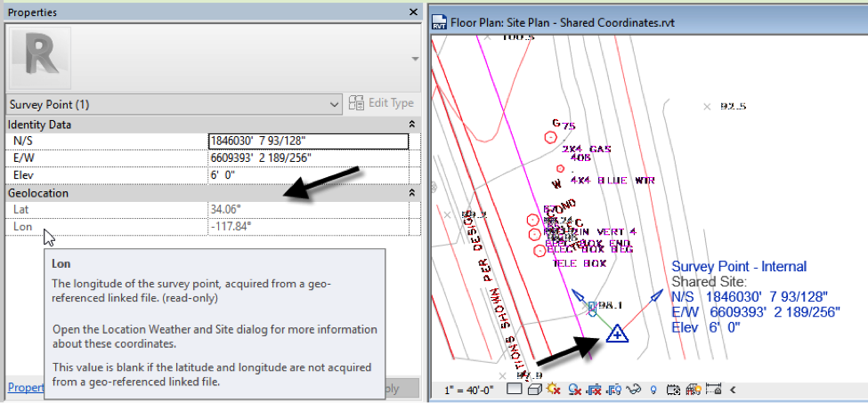Viewport: 868px width, 403px height.
Task: Click the Edit Type button
Action: coord(382,103)
